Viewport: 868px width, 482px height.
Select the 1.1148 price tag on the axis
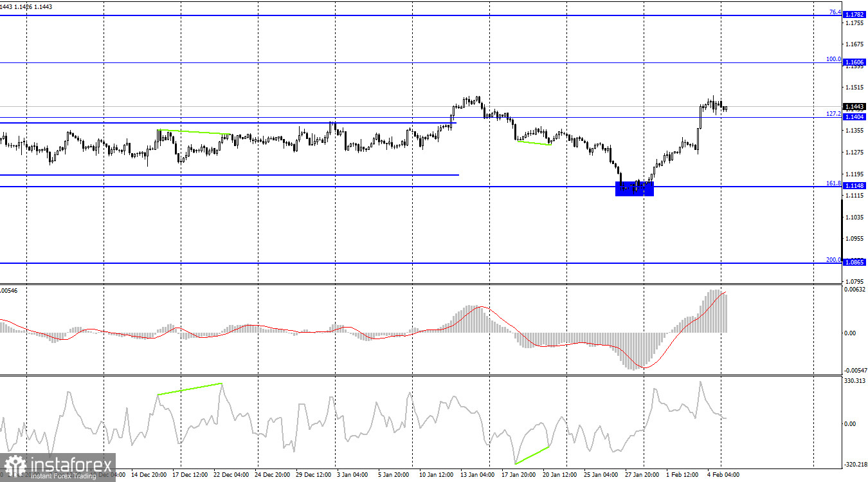(854, 187)
